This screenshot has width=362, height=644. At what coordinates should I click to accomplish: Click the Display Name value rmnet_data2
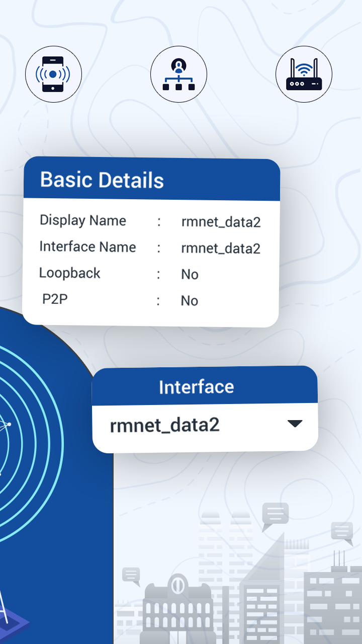(x=221, y=222)
